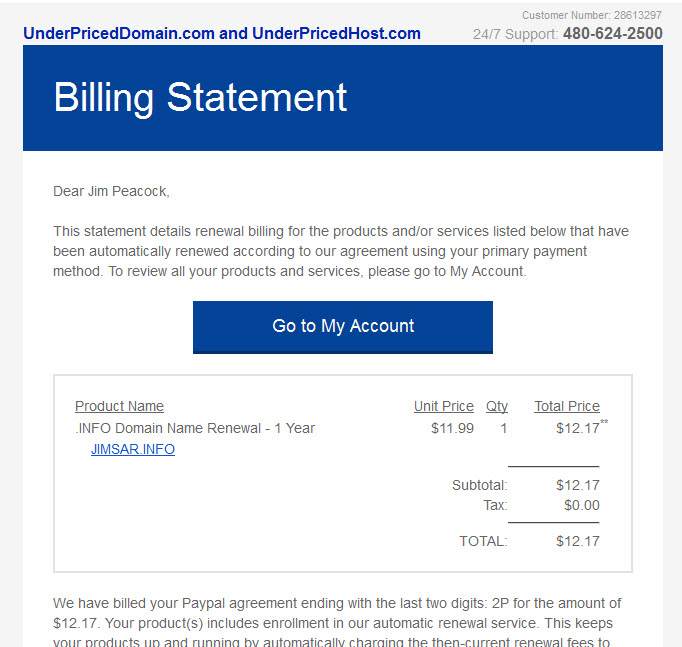Viewport: 682px width, 647px height.
Task: Click the Qty column header
Action: point(497,406)
